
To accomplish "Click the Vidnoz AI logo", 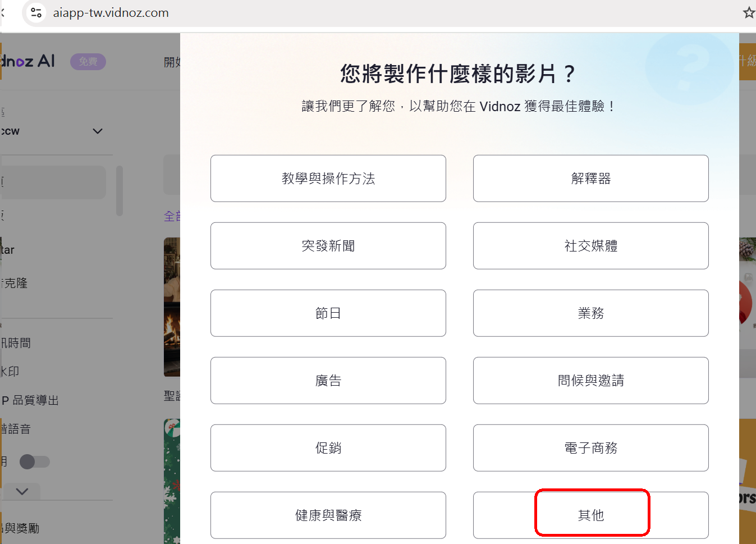I will click(28, 61).
